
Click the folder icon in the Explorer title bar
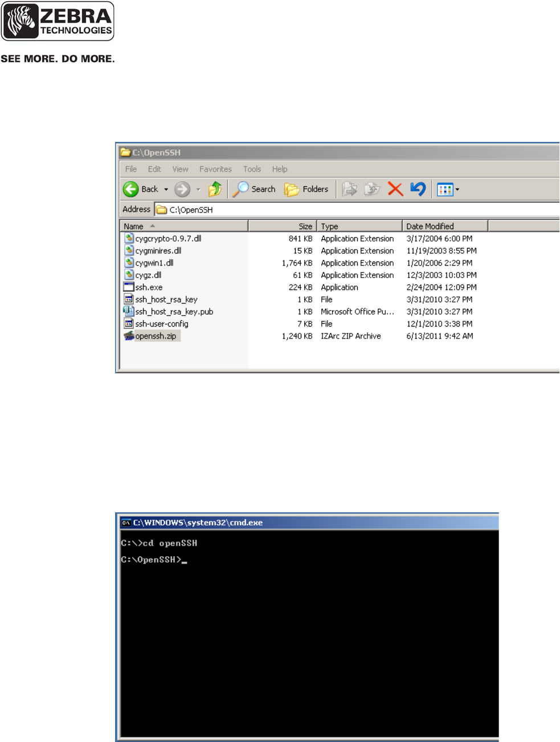pyautogui.click(x=125, y=152)
